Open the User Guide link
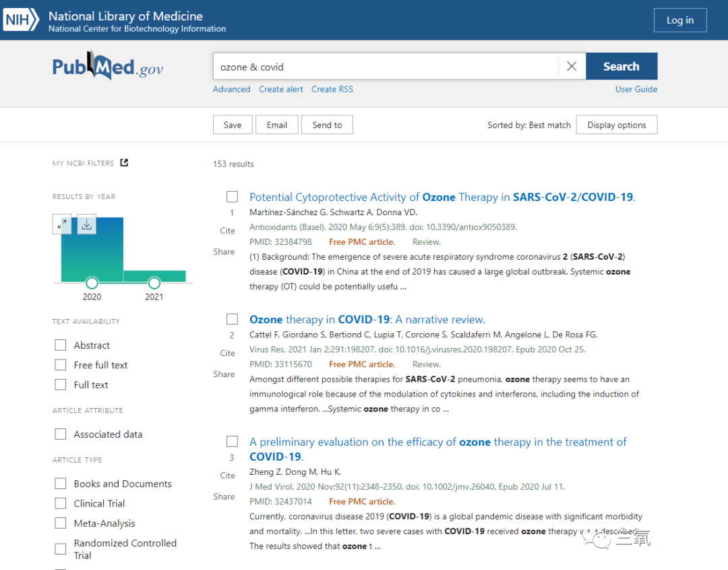The height and width of the screenshot is (570, 728). (x=636, y=89)
